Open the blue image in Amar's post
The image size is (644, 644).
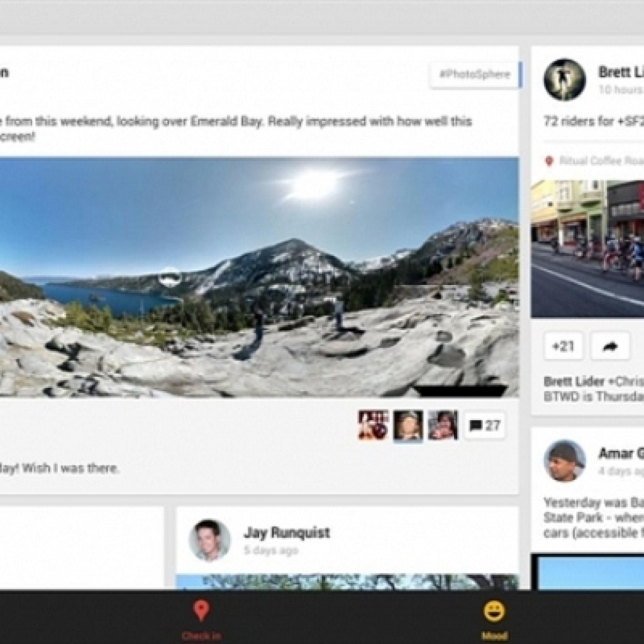click(587, 572)
